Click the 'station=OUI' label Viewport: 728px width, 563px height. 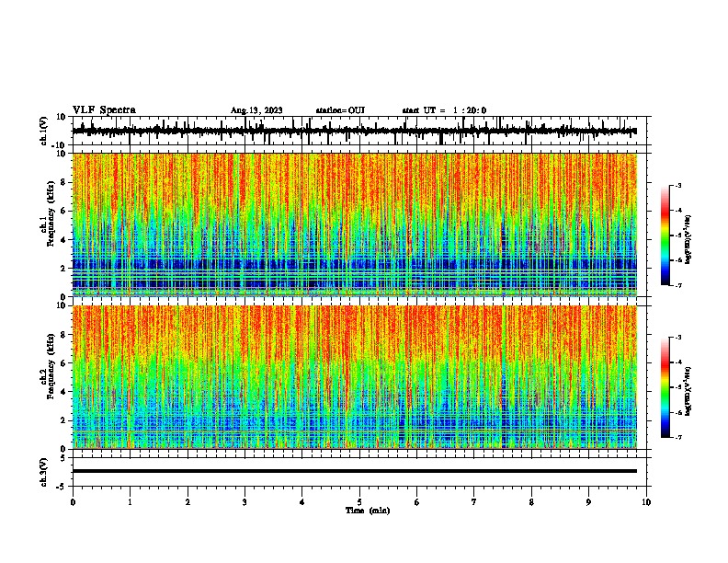pyautogui.click(x=340, y=110)
